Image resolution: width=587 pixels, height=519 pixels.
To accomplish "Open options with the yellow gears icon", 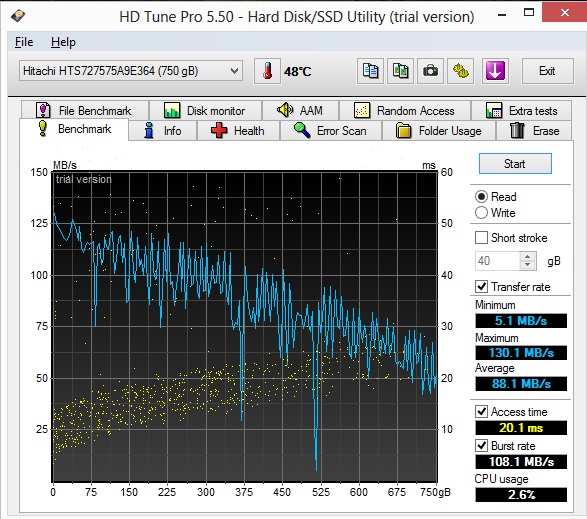I will click(460, 71).
